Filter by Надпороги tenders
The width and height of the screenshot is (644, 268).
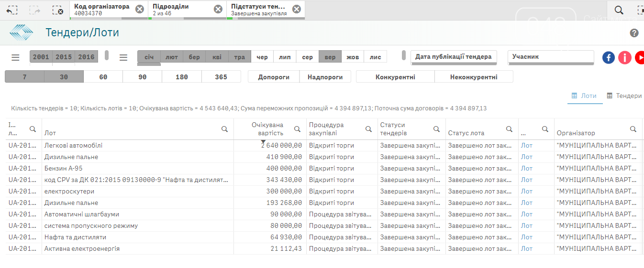point(325,77)
